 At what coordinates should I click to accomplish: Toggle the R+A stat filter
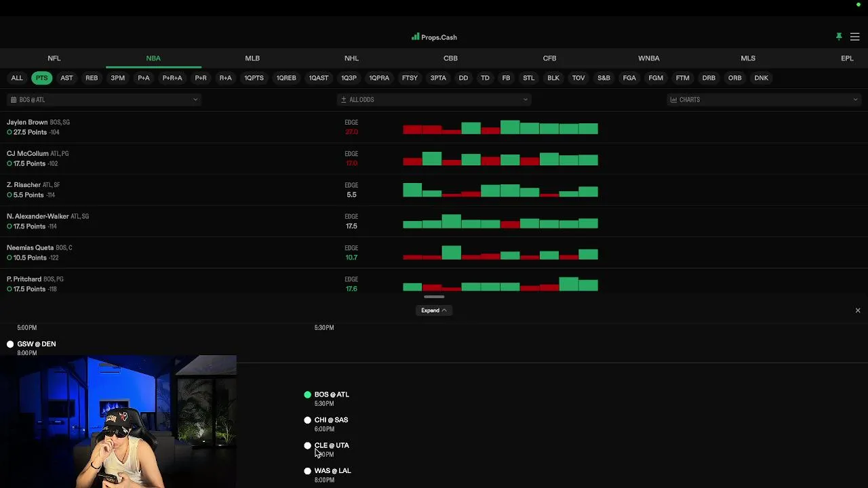point(226,78)
